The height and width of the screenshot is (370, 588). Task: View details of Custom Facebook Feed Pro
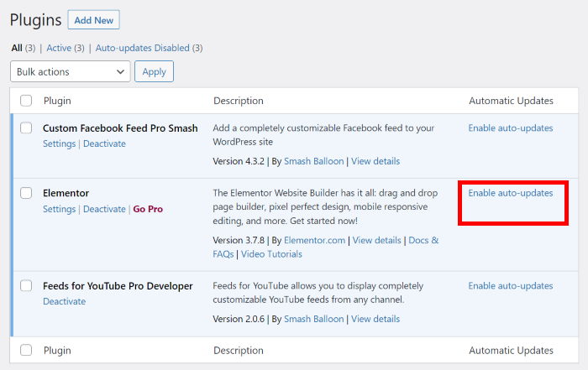click(375, 161)
